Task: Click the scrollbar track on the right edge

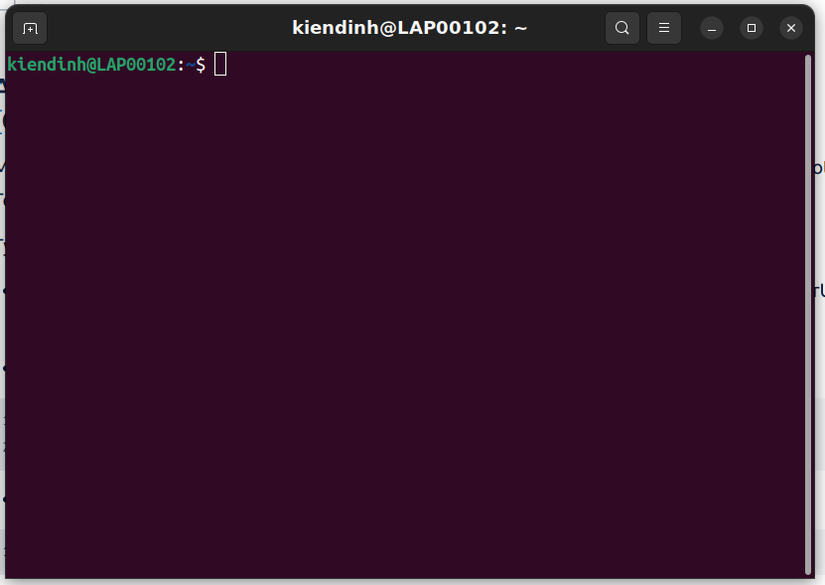Action: (x=806, y=300)
